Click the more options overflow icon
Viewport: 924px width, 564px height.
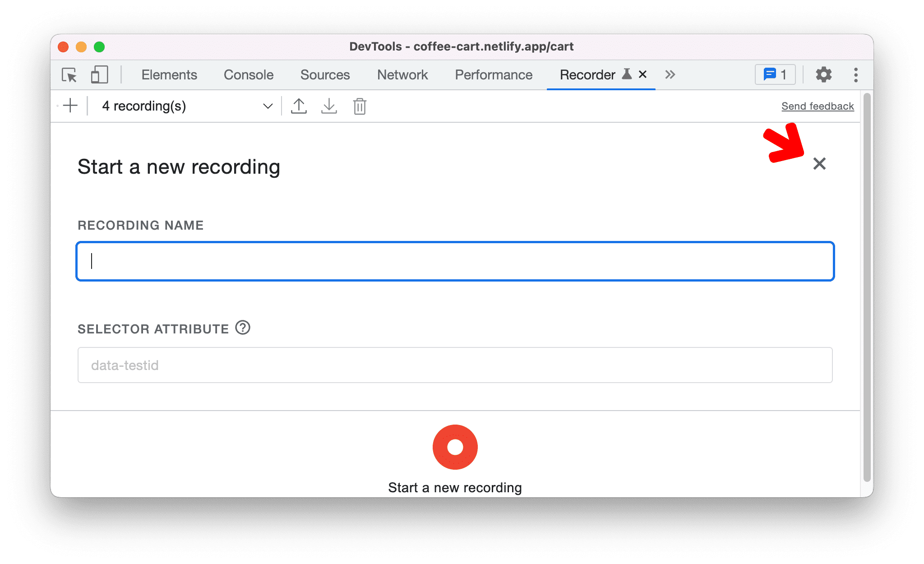(x=855, y=74)
